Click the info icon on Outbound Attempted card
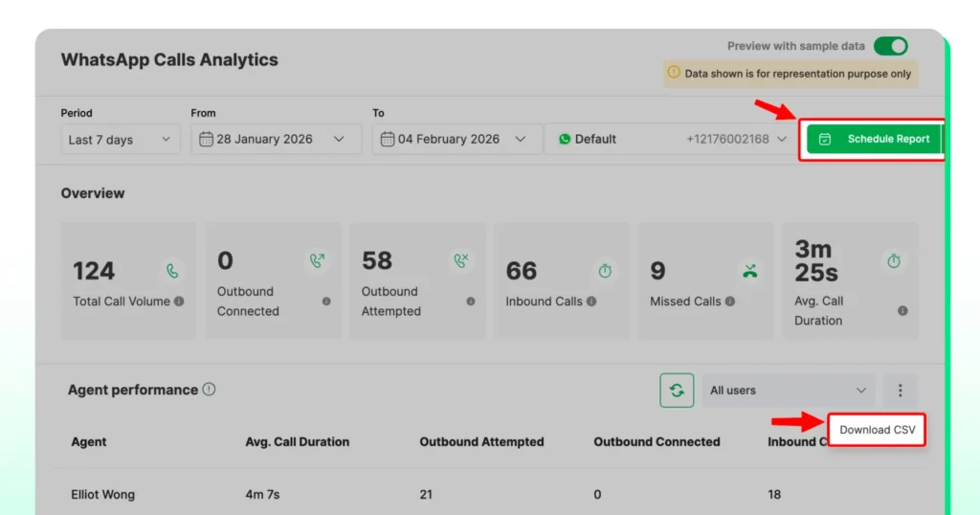 (471, 302)
